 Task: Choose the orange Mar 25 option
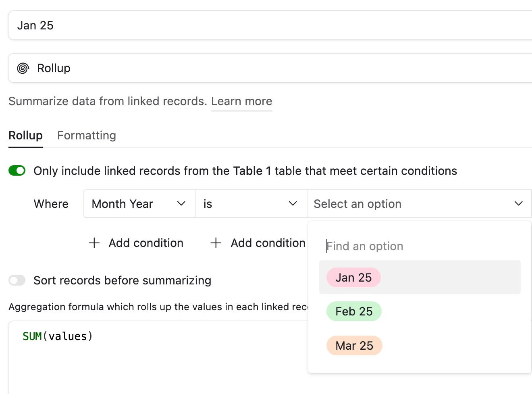click(354, 346)
